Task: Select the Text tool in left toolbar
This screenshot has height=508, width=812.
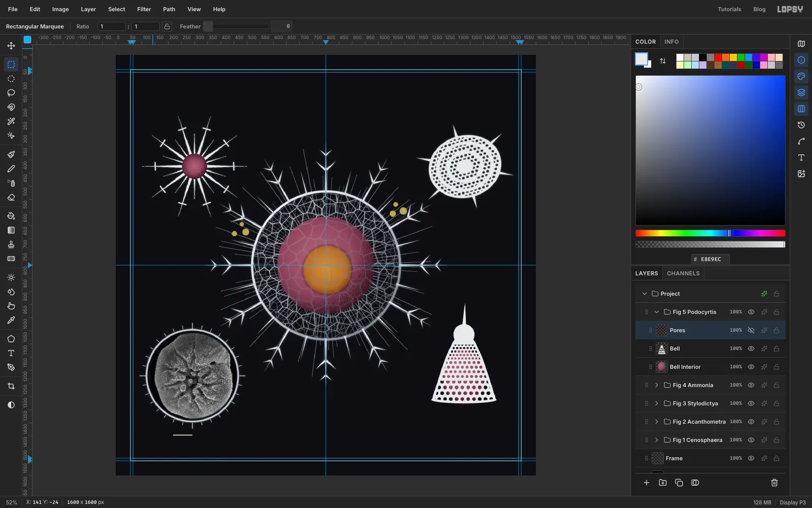Action: click(11, 353)
